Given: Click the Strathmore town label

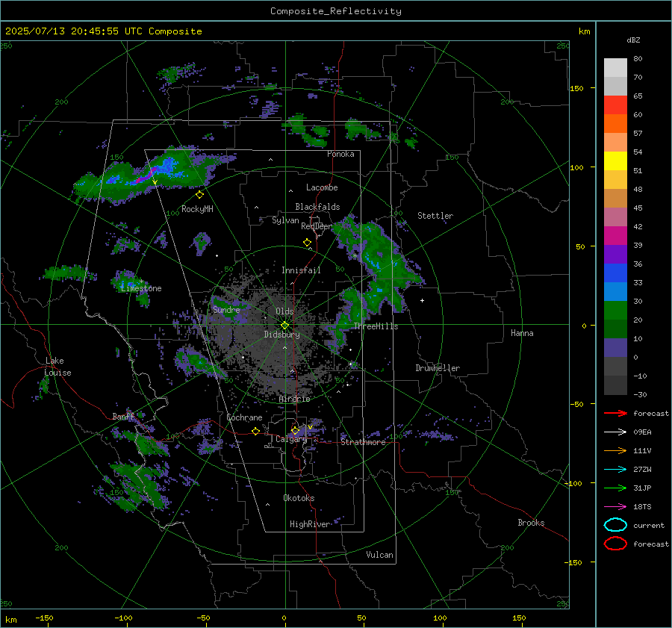Looking at the screenshot, I should coord(363,442).
